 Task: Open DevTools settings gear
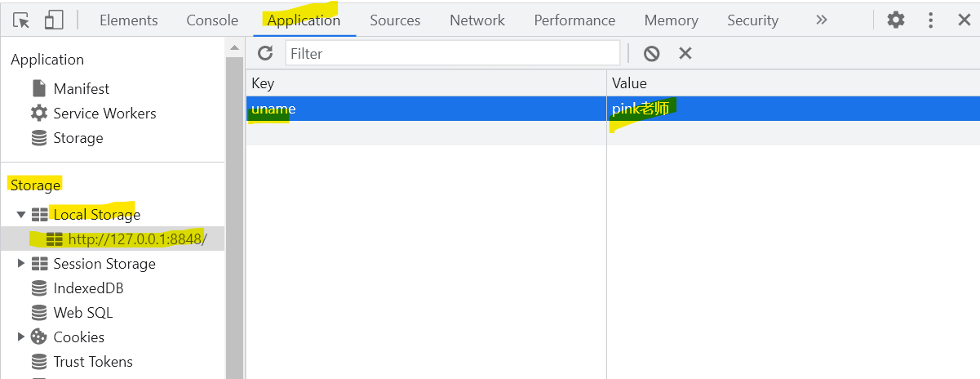896,20
